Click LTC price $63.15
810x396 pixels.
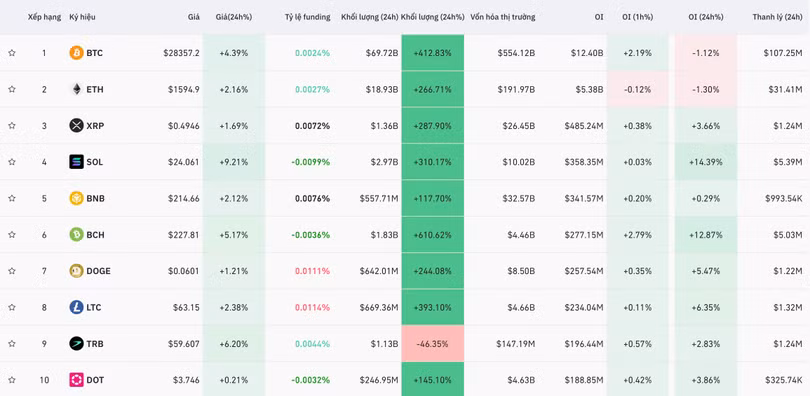(x=186, y=307)
